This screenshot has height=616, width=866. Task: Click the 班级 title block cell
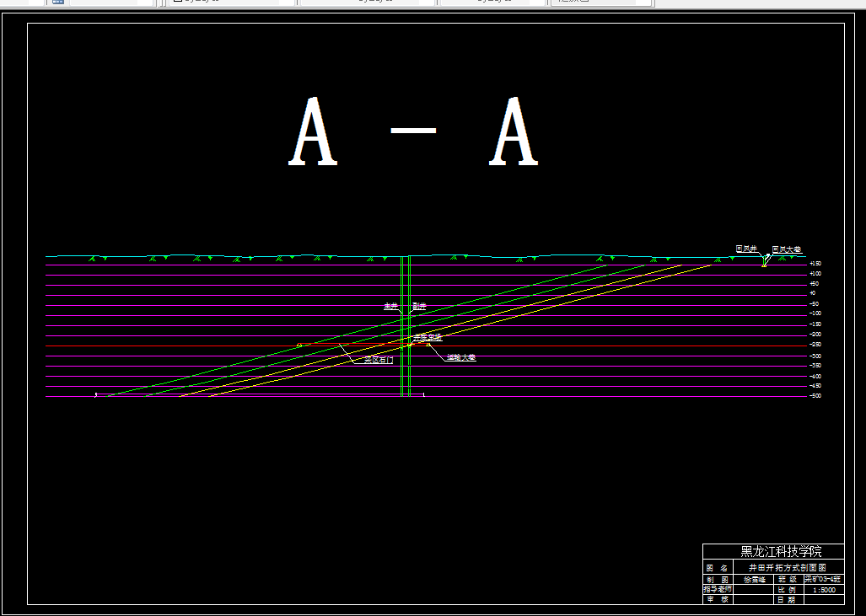[x=788, y=580]
